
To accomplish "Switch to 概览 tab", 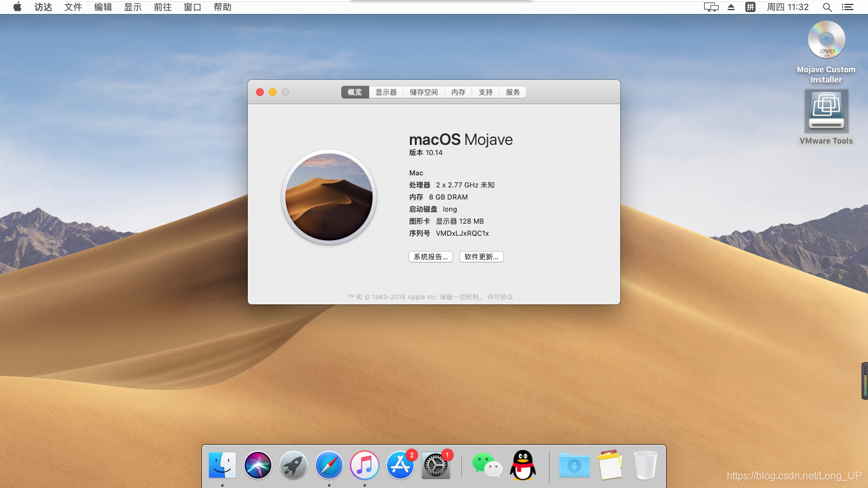I will click(355, 92).
